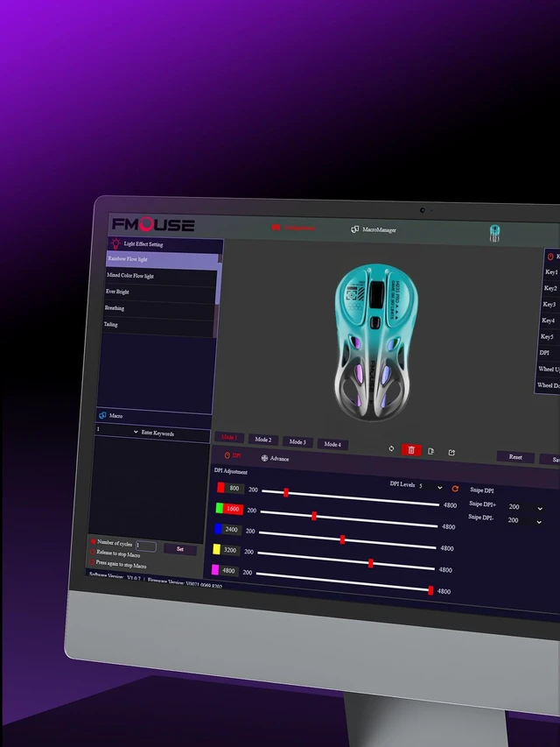Click the Macro panel icon
The width and height of the screenshot is (560, 747).
[102, 415]
